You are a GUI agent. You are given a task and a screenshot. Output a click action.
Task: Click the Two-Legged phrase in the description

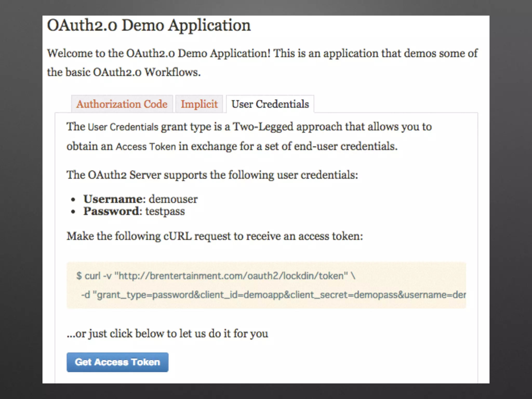coord(263,127)
